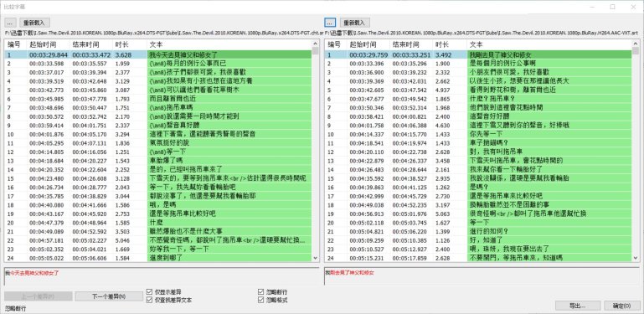Select right row with text 什麼？拖吊車？
The width and height of the screenshot is (644, 314).
coord(478,99)
